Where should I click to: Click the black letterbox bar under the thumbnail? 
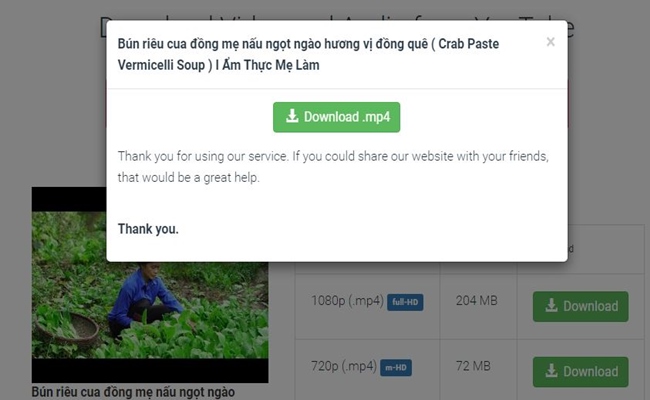pos(150,370)
